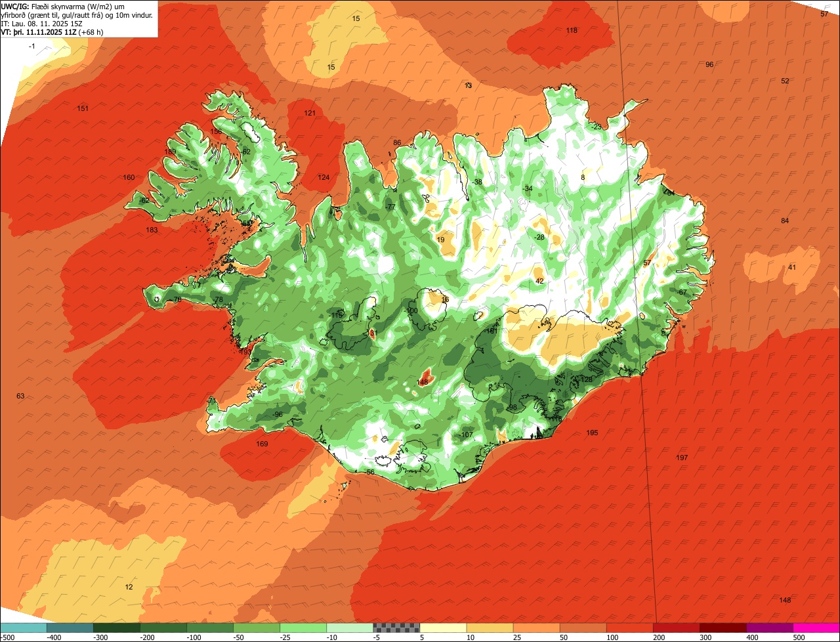Click legend swatch between 200 and 300

coord(676,628)
